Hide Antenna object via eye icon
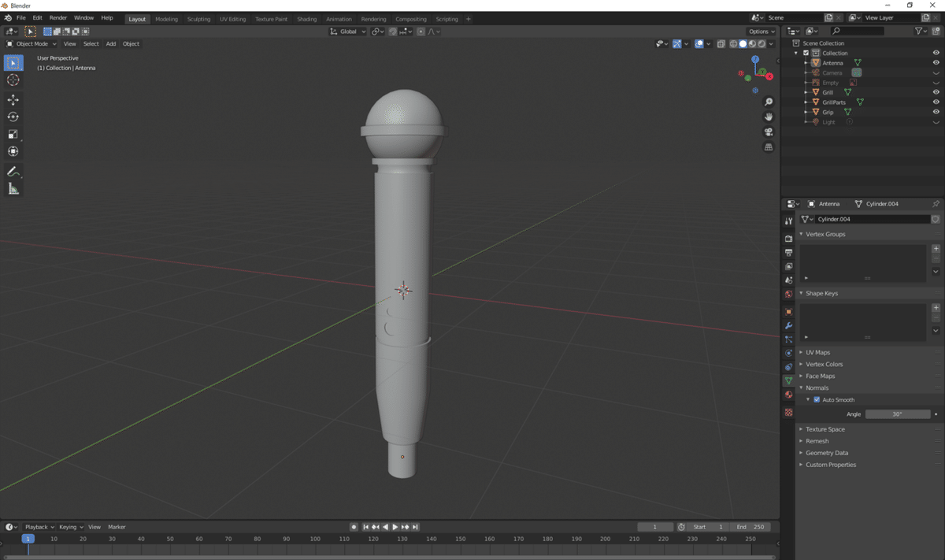The width and height of the screenshot is (945, 560). pyautogui.click(x=936, y=63)
